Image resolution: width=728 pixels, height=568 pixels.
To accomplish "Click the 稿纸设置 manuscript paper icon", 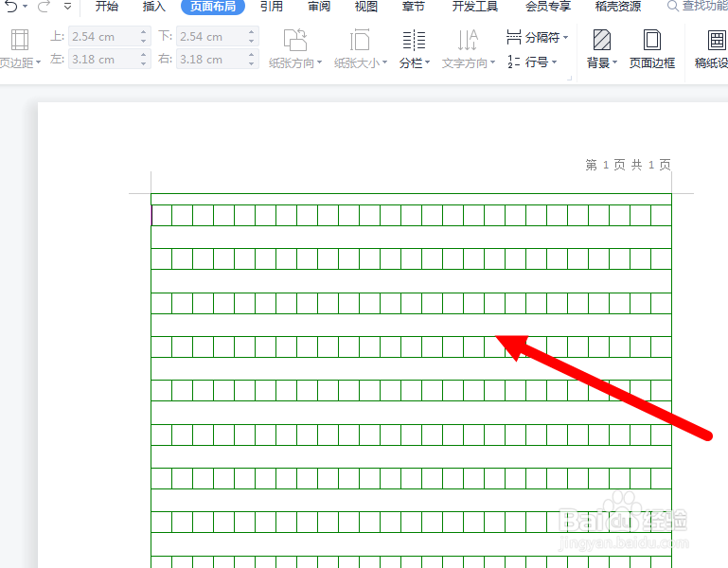I will pyautogui.click(x=717, y=40).
